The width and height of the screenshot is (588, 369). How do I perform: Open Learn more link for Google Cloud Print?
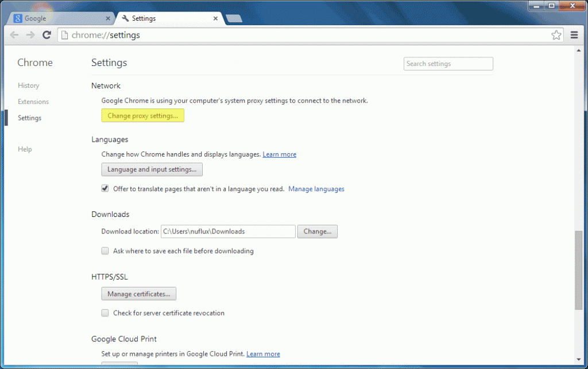coord(263,354)
